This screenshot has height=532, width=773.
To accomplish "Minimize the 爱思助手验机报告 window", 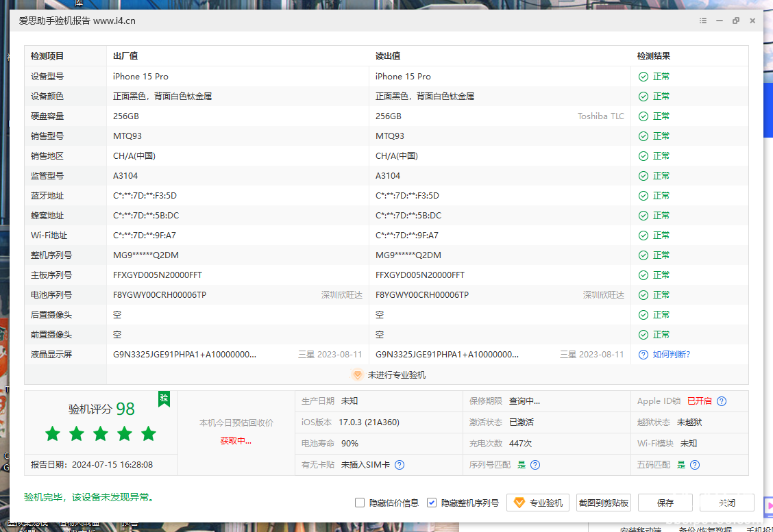I will coord(720,21).
